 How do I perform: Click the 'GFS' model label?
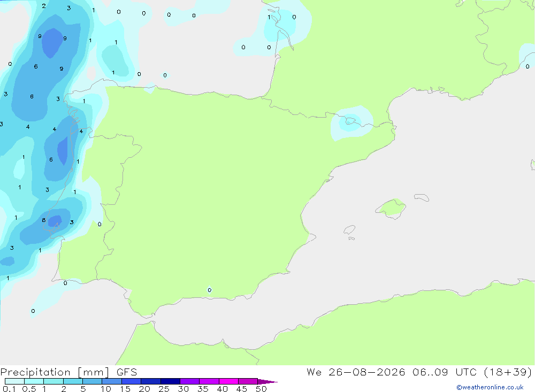(x=127, y=372)
